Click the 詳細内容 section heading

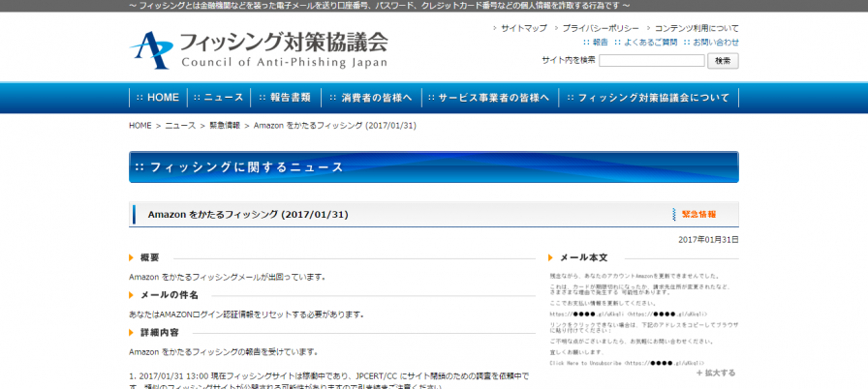(160, 333)
